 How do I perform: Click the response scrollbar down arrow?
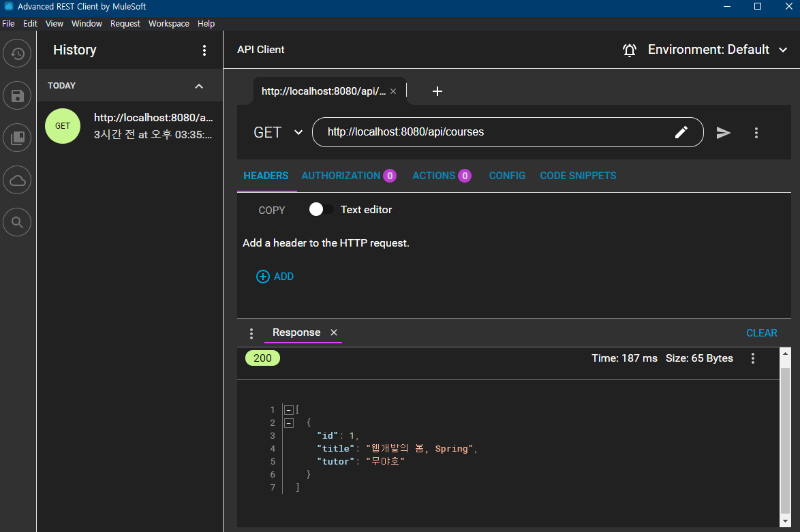(785, 521)
